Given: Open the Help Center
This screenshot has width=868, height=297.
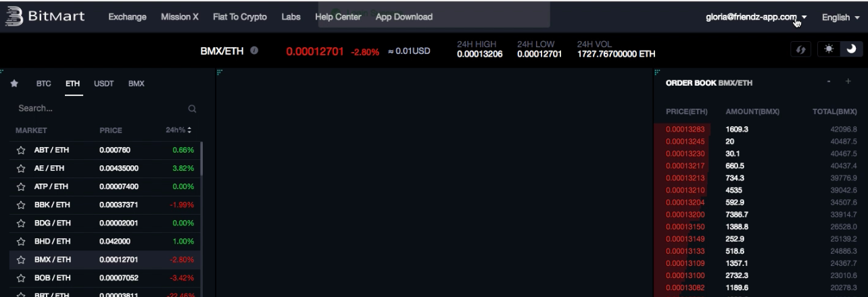Looking at the screenshot, I should (338, 17).
